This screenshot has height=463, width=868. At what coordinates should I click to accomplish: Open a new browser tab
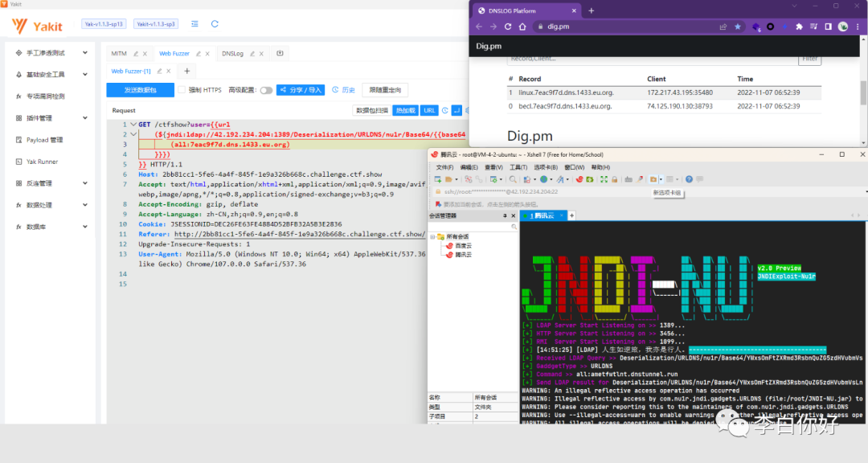[x=592, y=10]
